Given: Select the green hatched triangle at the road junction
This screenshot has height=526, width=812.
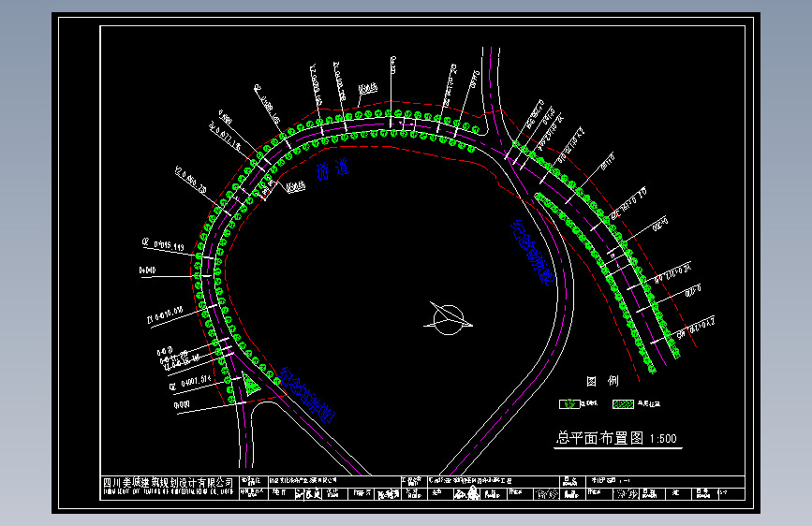Looking at the screenshot, I should (x=251, y=385).
